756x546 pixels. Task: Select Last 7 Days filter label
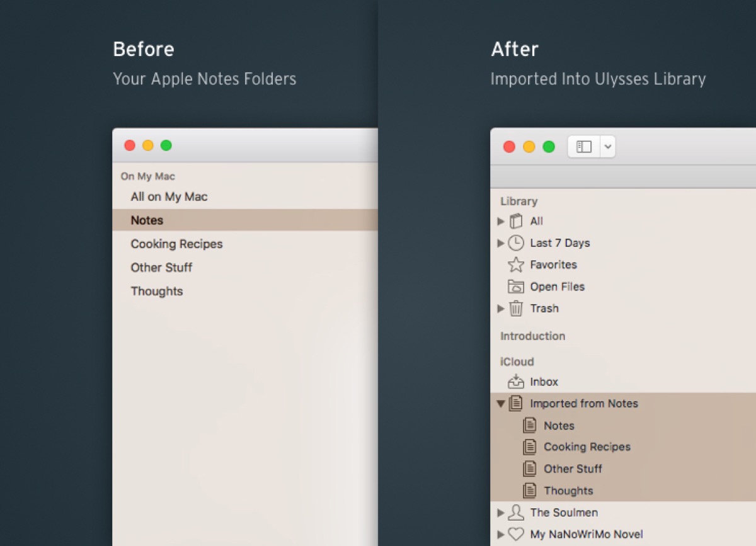click(559, 243)
